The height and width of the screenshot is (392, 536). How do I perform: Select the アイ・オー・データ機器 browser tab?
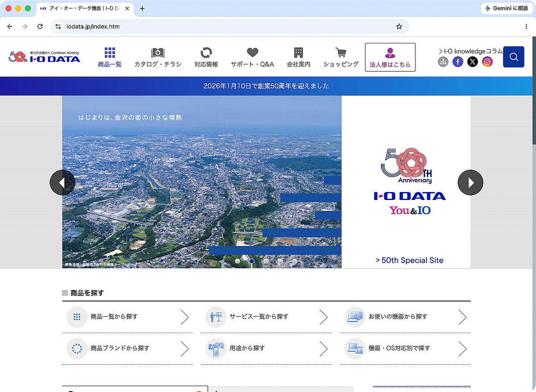(85, 8)
